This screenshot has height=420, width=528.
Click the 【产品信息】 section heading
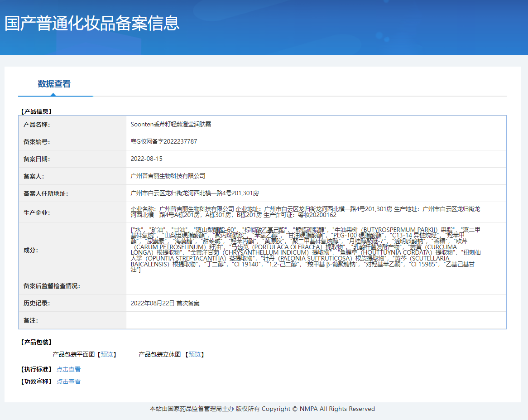[36, 111]
